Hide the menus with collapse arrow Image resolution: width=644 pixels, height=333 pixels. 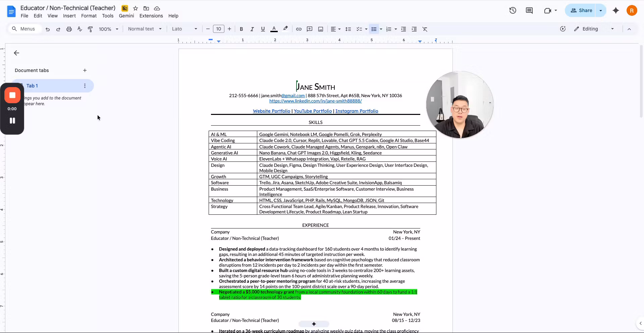point(629,29)
